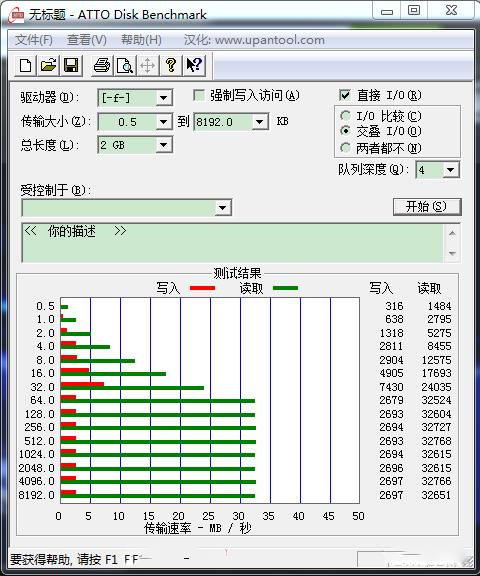Click the description box scrollbar down arrow
Screen dimensions: 480x576
[x=452, y=253]
